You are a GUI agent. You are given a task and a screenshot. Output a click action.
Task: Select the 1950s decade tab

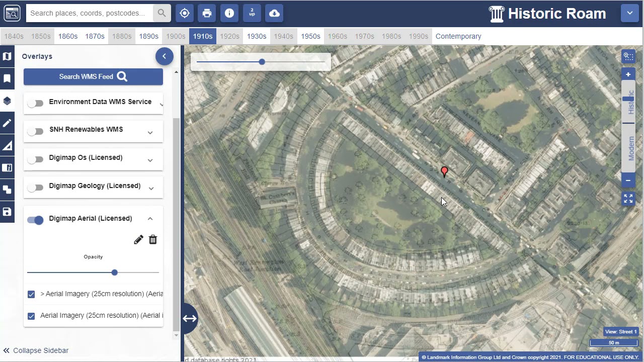click(x=310, y=36)
